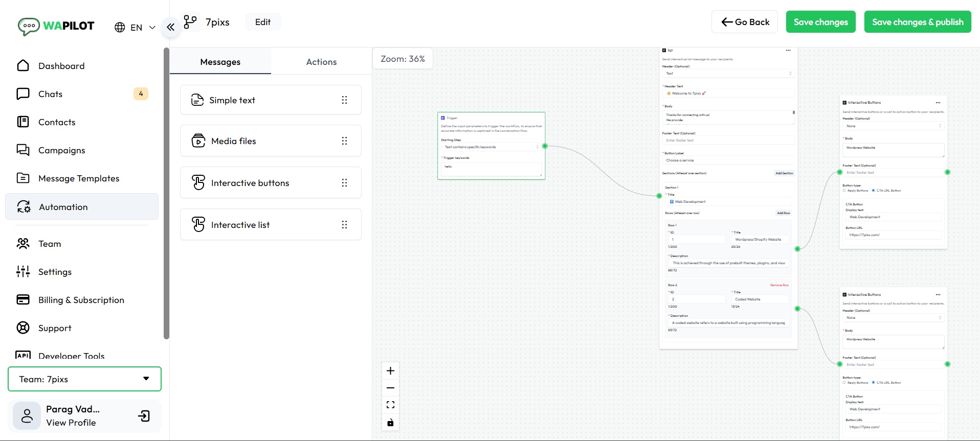Viewport: 980px width, 441px height.
Task: Open the EN language dropdown
Action: click(x=136, y=28)
